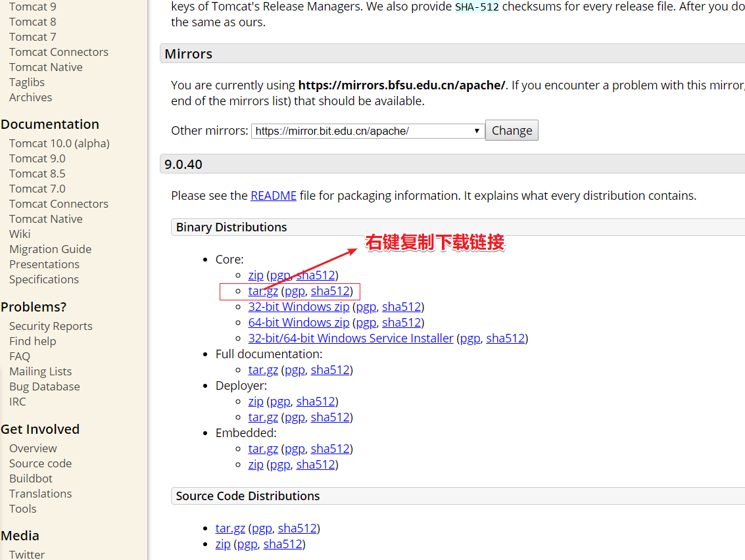Open the Get Involved Overview link

pos(33,448)
